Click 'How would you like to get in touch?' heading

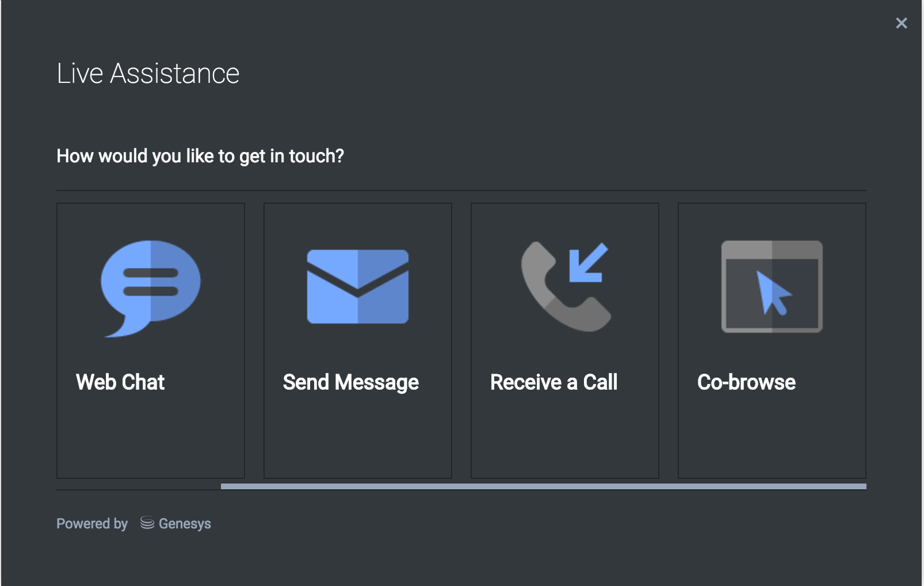point(200,156)
